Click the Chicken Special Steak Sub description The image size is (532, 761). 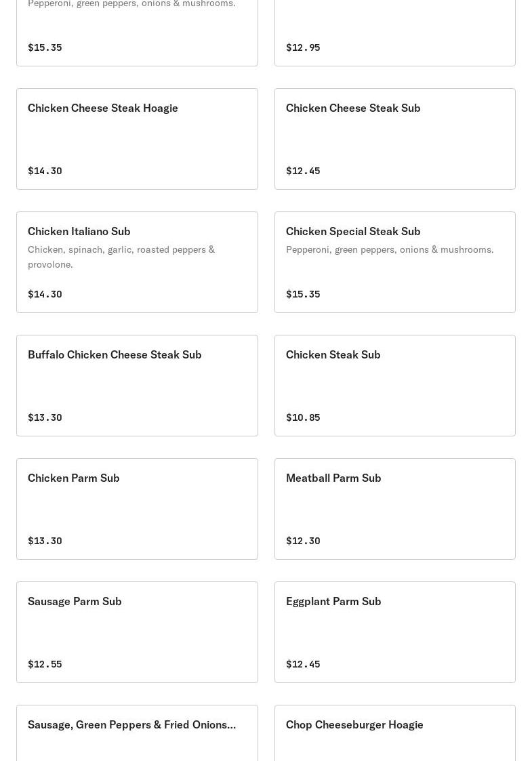(390, 249)
